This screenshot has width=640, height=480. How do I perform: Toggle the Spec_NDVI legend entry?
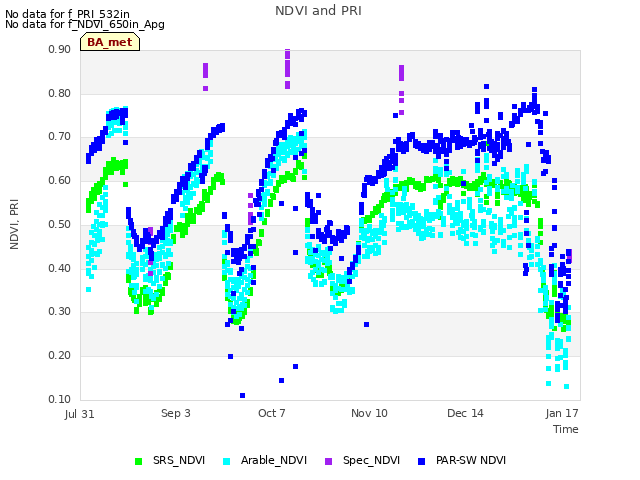tap(362, 460)
